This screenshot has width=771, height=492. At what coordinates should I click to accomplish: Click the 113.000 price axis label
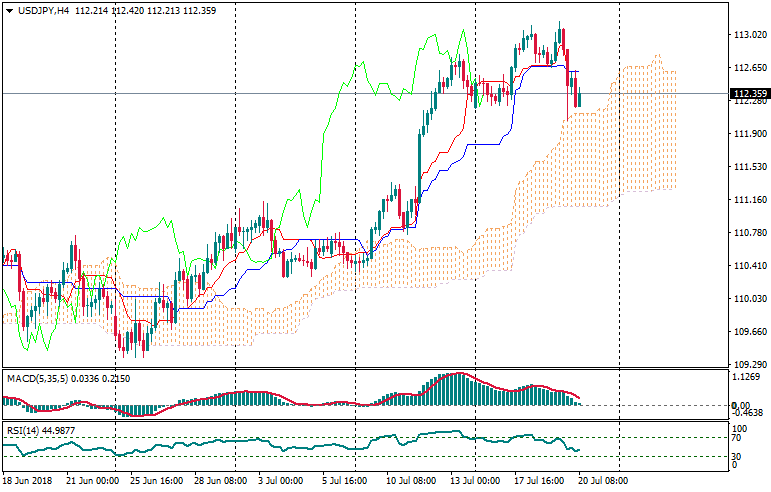pos(749,35)
